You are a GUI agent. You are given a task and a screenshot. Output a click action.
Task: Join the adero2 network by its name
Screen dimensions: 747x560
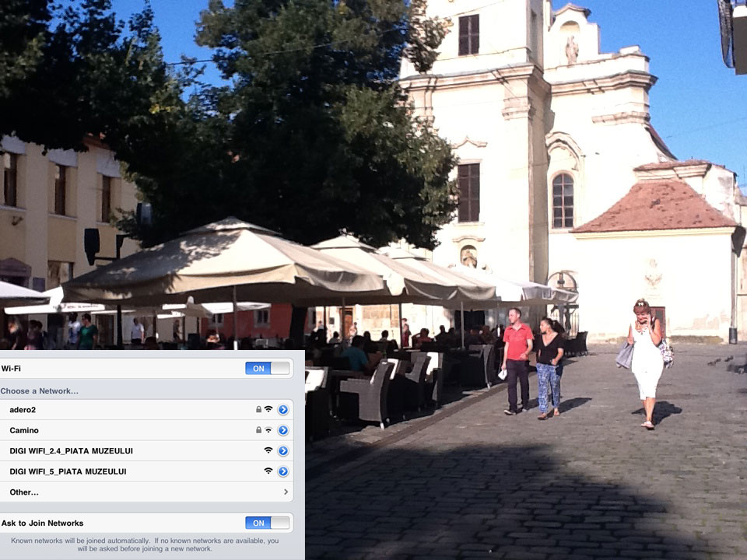coord(23,410)
